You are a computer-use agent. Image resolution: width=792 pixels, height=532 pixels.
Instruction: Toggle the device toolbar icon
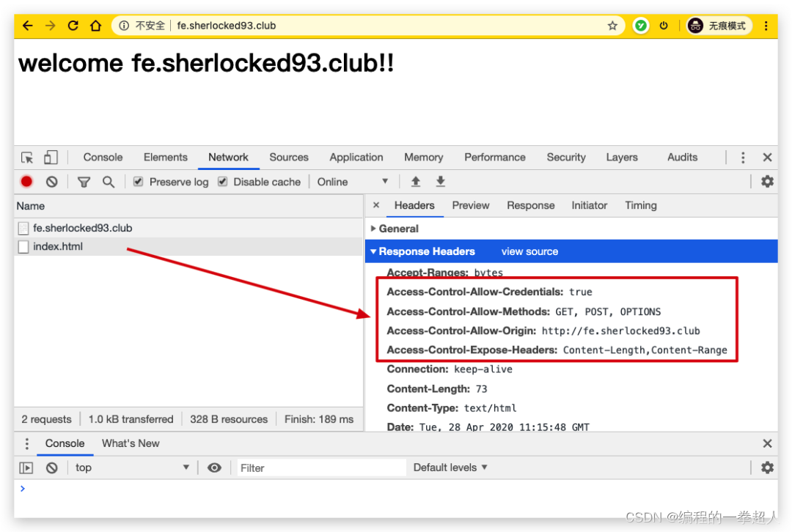[x=51, y=158]
